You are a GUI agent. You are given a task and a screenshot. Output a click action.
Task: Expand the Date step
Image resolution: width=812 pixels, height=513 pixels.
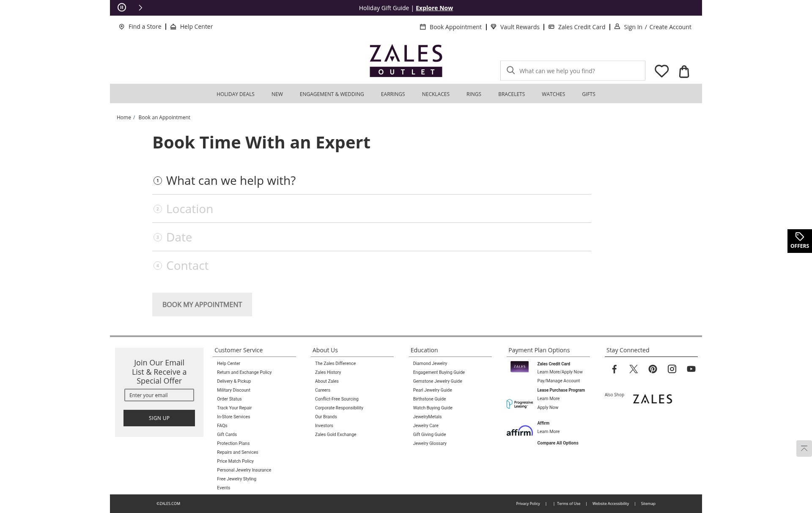(372, 237)
